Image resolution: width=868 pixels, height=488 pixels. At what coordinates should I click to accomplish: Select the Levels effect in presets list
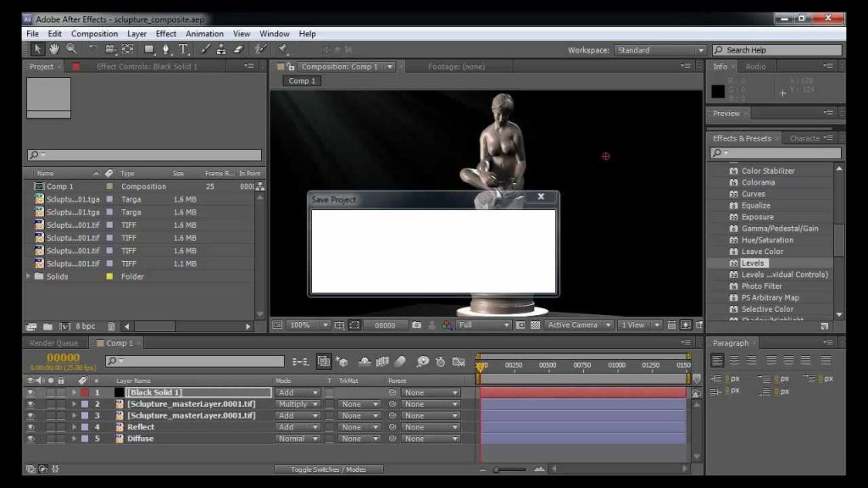coord(753,263)
